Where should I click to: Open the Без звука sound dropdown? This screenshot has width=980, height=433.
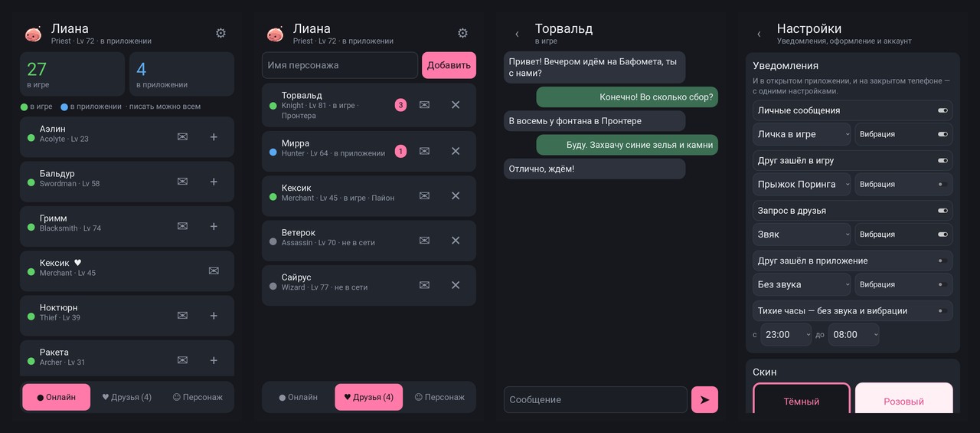pyautogui.click(x=802, y=284)
